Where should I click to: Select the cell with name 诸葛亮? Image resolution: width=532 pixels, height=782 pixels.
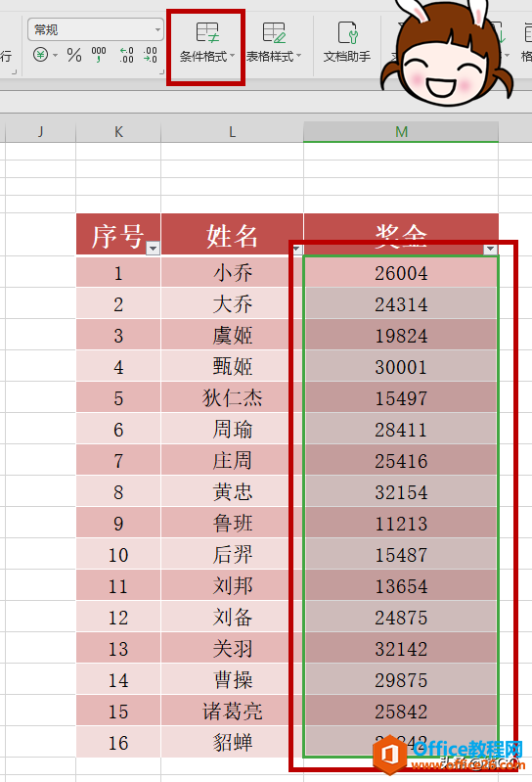pyautogui.click(x=232, y=711)
